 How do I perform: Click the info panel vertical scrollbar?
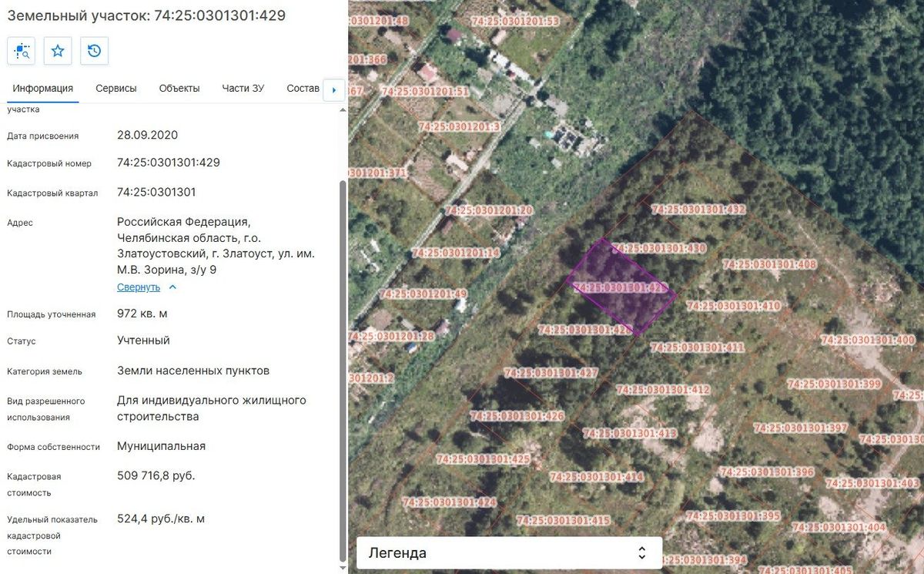pos(343,370)
